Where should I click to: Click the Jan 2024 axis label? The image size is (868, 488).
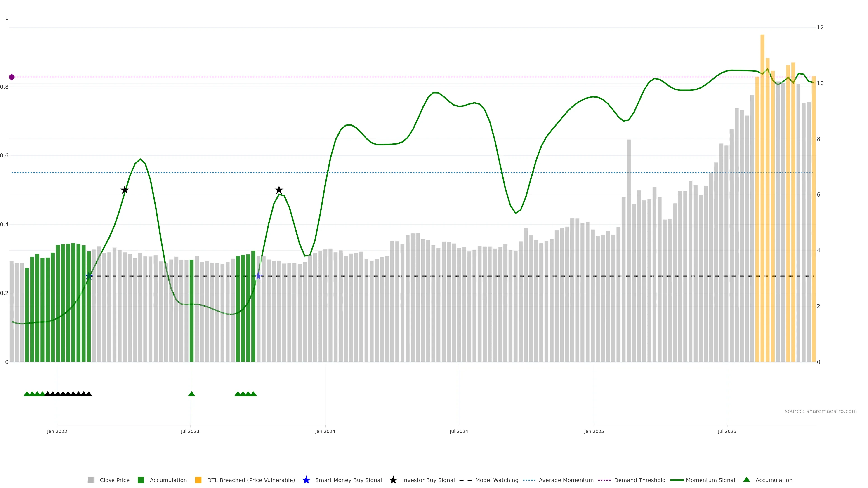[325, 431]
